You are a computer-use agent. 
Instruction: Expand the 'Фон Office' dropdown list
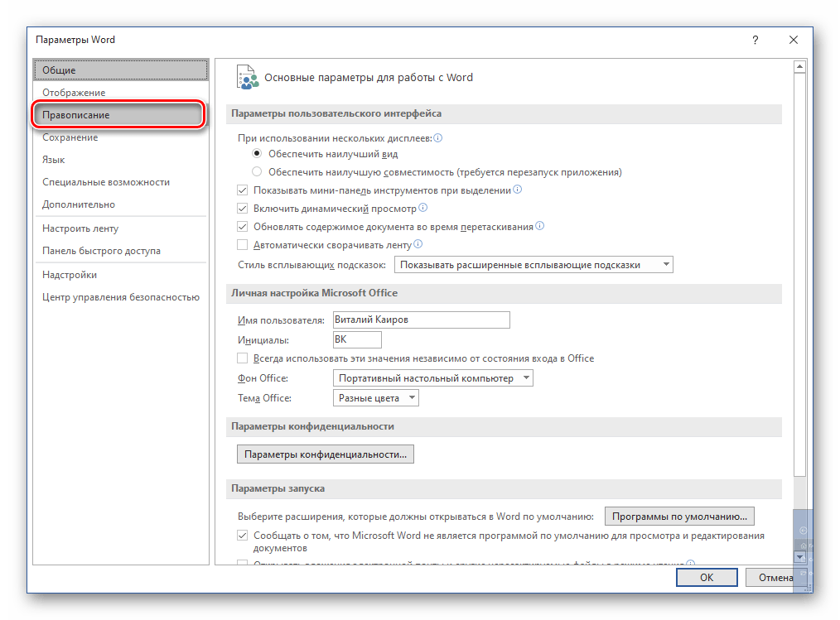click(x=432, y=378)
